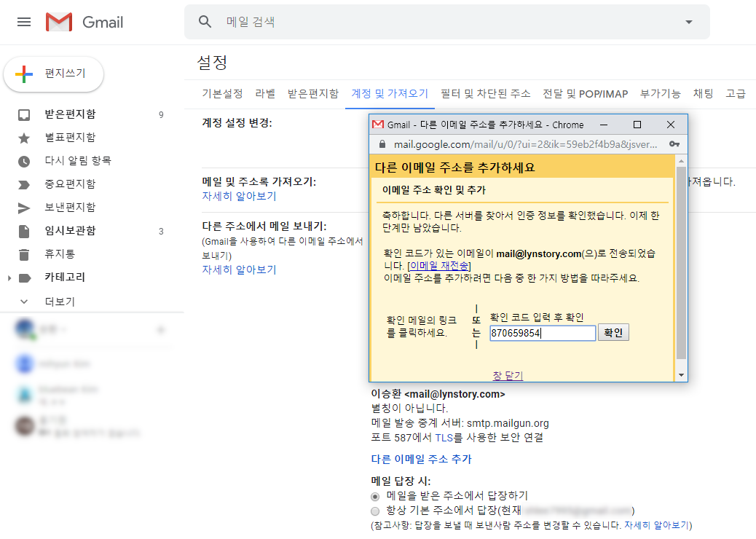Open 받은편지함 inbox folder
Viewport: 756px width, 539px height.
[x=71, y=114]
